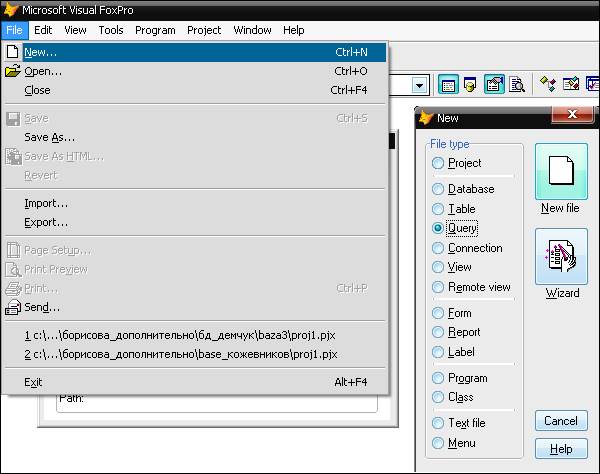Click the Properties Window toolbar icon
Screen dimensions: 600x474
(494, 85)
